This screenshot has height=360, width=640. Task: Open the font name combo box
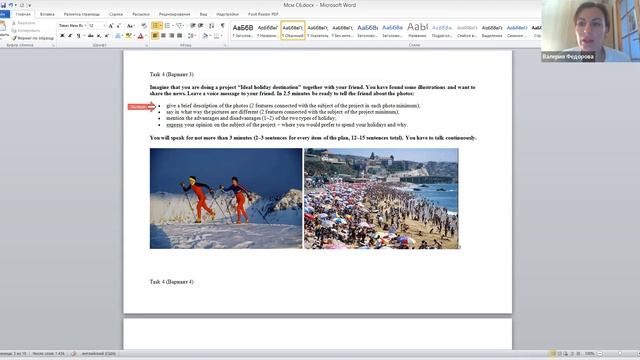[x=72, y=26]
